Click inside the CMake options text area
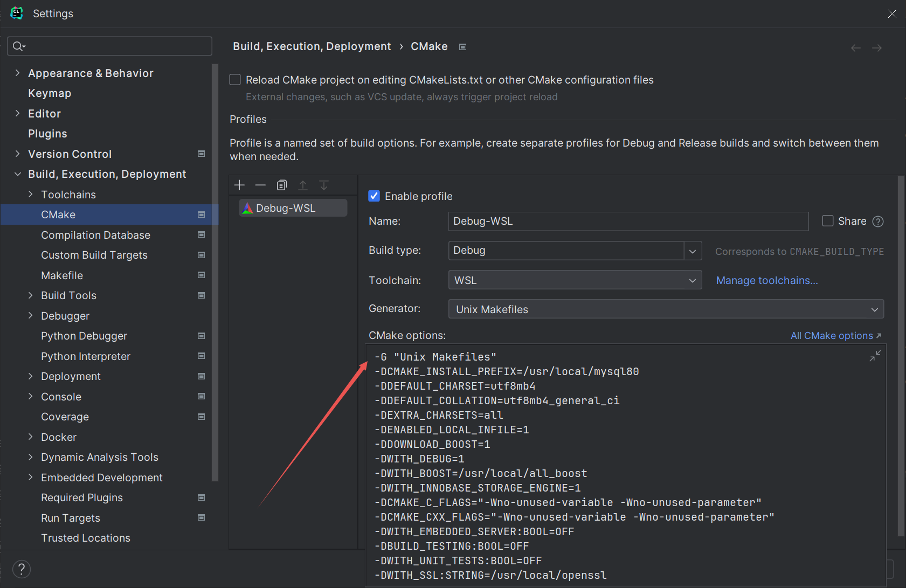 (x=626, y=466)
